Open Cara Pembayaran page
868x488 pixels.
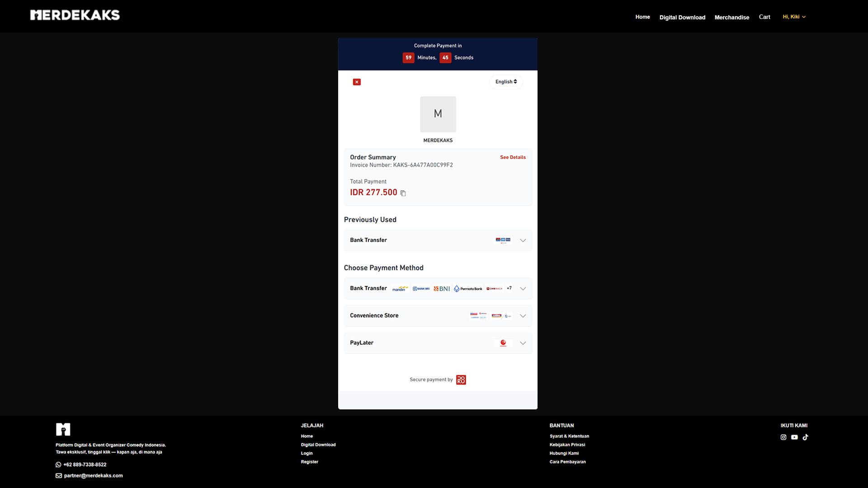(x=568, y=462)
